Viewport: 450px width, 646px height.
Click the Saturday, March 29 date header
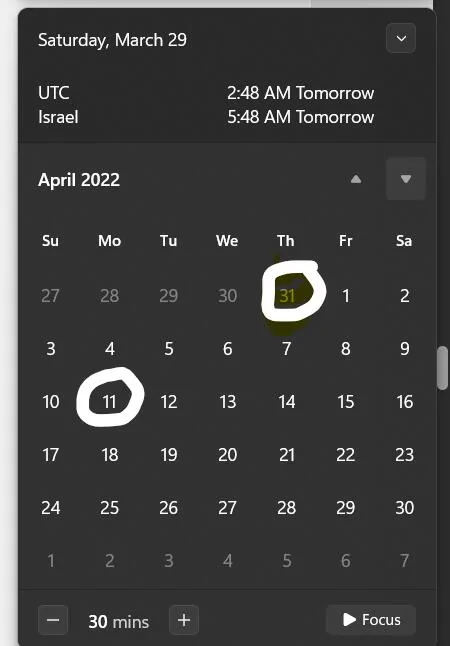coord(112,40)
